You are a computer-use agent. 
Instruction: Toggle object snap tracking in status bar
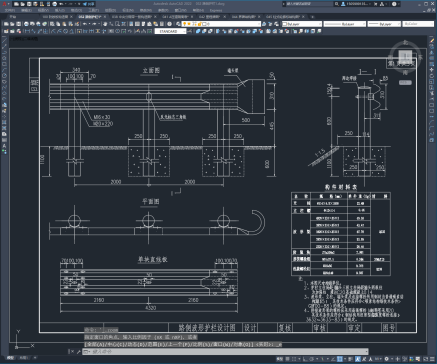point(334,359)
